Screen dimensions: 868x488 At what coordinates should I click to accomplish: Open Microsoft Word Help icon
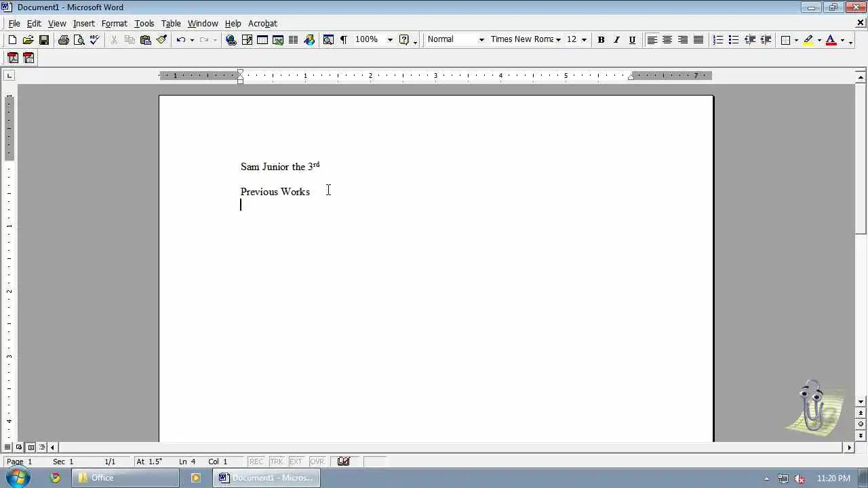click(404, 40)
